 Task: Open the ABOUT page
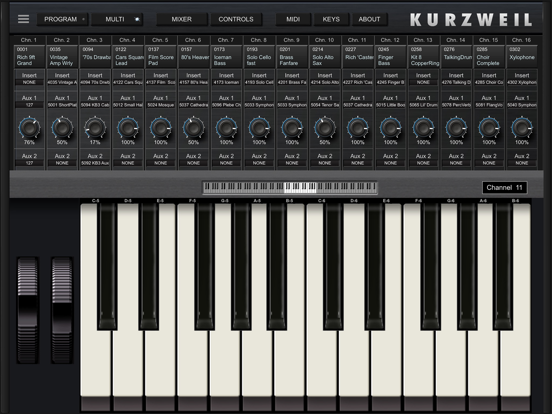pyautogui.click(x=369, y=19)
